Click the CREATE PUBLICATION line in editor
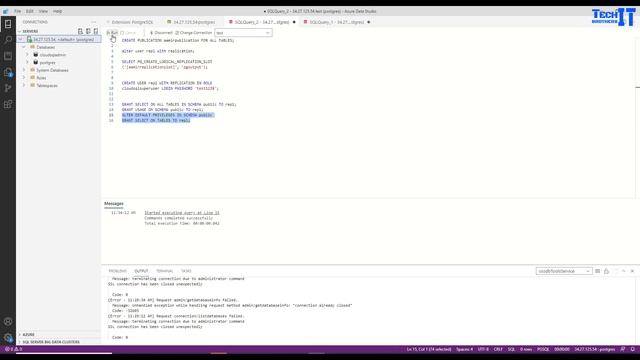This screenshot has width=640, height=360. [178, 40]
